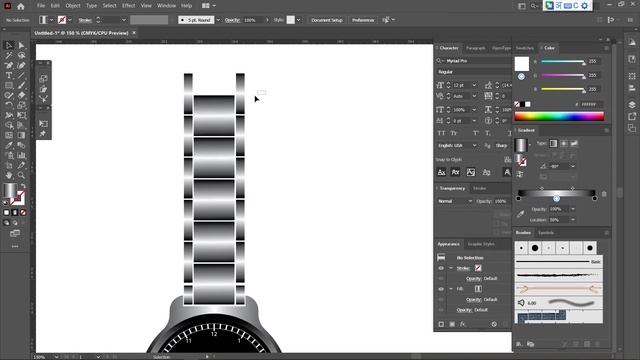Select the Column Graph tool
Image resolution: width=640 pixels, height=360 pixels.
(21, 155)
